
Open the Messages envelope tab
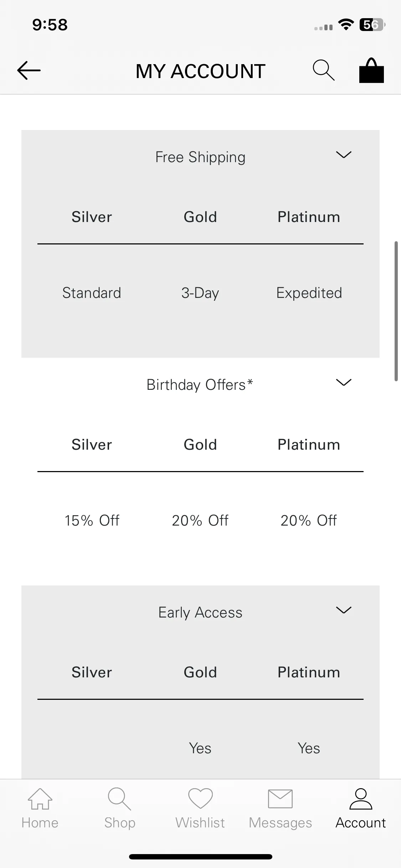281,809
